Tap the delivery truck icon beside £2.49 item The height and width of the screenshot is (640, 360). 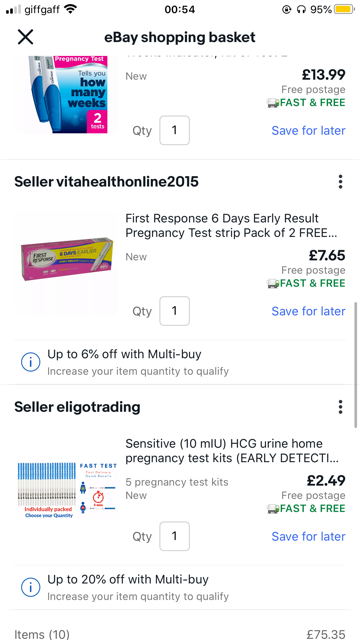[x=273, y=509]
